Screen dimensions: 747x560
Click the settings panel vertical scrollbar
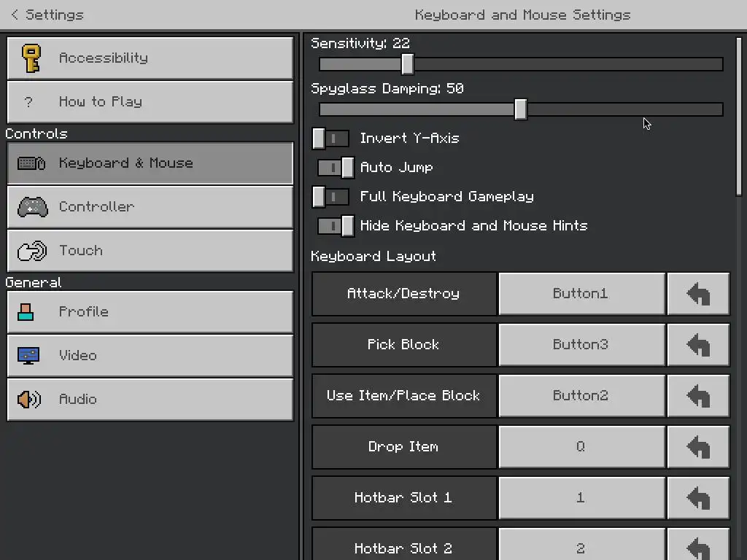739,117
